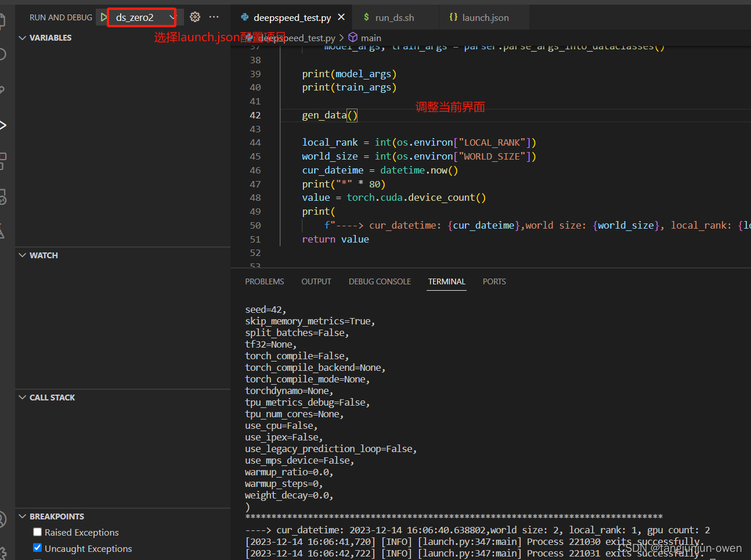Place cursor on the gen_data() call
The height and width of the screenshot is (560, 751).
[x=330, y=115]
